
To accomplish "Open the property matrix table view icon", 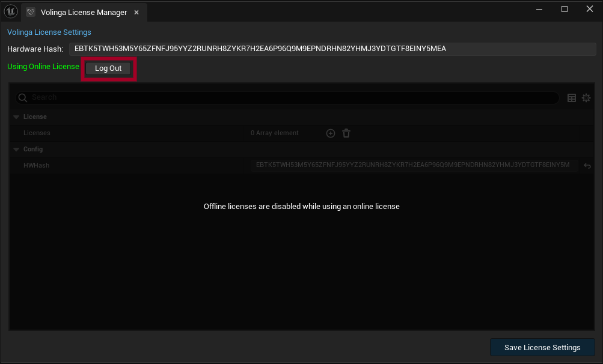I will 572,98.
